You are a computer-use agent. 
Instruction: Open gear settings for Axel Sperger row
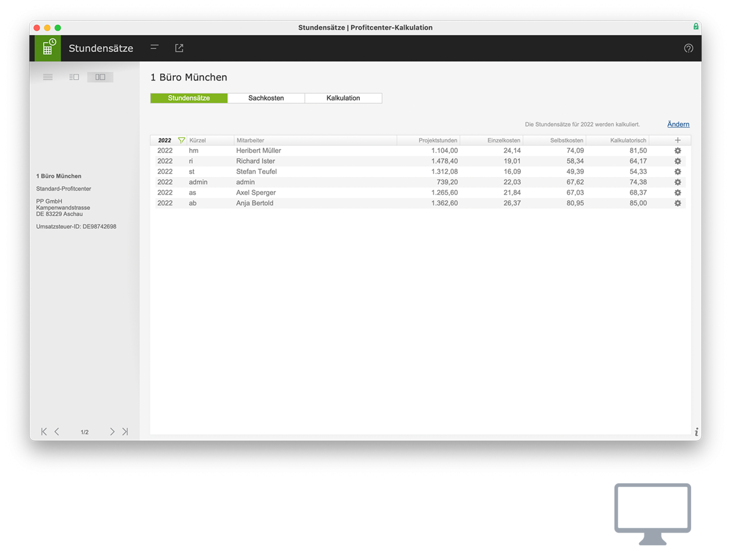pos(678,192)
